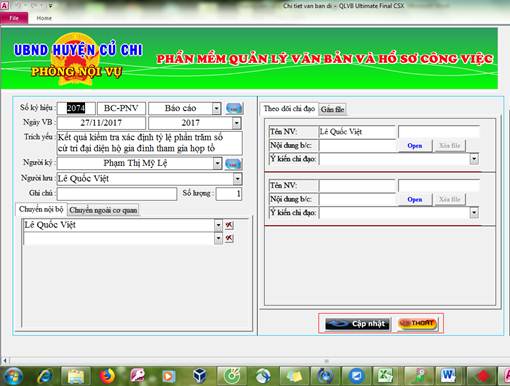Open Firefox from taskbar

tap(107, 376)
